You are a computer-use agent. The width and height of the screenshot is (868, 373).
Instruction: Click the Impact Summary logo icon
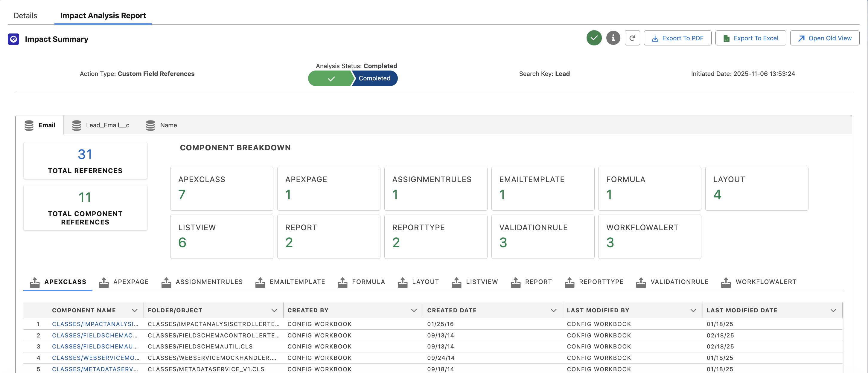coord(13,39)
